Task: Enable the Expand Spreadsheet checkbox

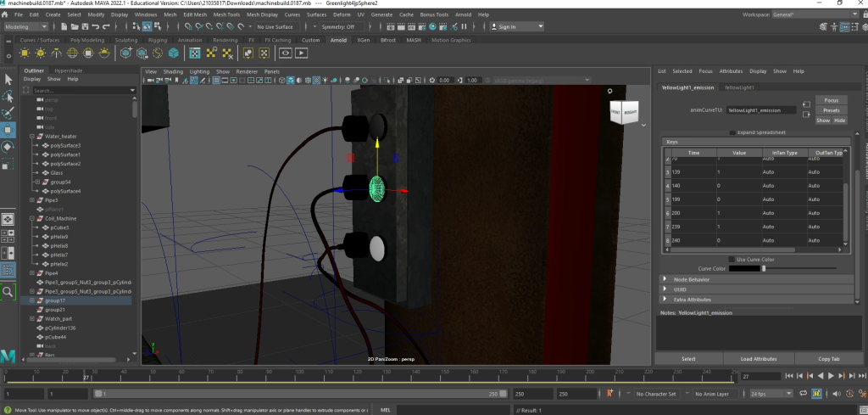Action: pyautogui.click(x=732, y=133)
